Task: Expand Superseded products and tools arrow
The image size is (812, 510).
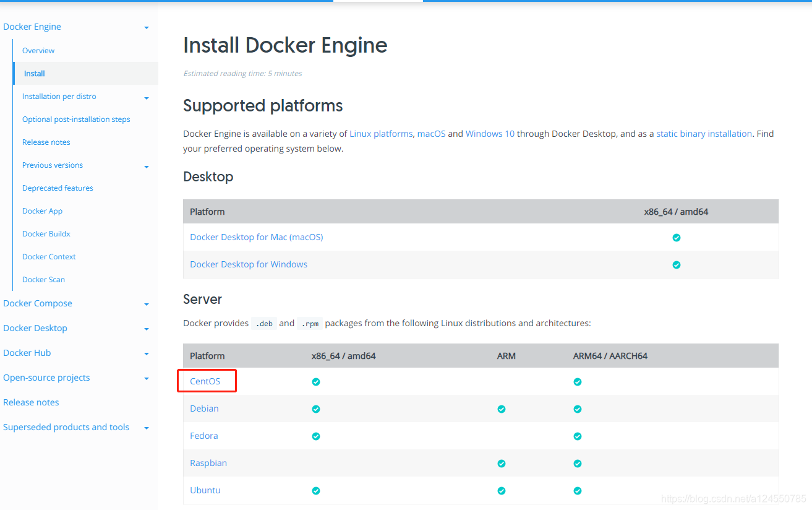Action: click(147, 428)
